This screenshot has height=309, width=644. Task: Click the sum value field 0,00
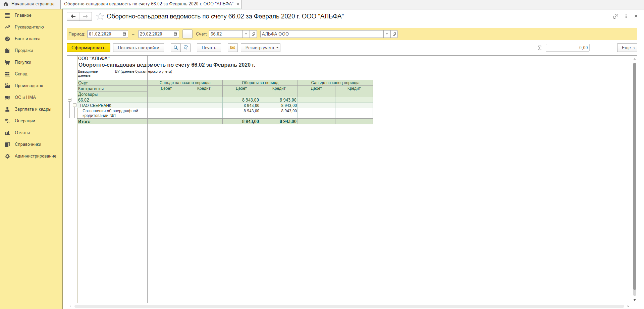(568, 48)
